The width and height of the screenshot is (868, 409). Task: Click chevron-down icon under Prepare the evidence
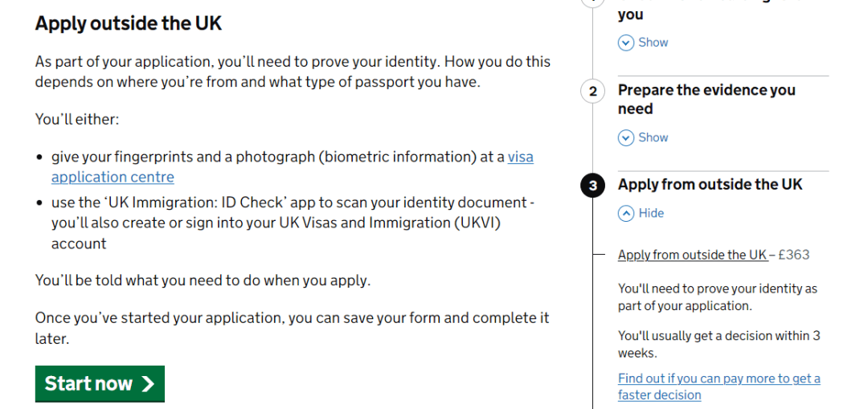[x=625, y=138]
